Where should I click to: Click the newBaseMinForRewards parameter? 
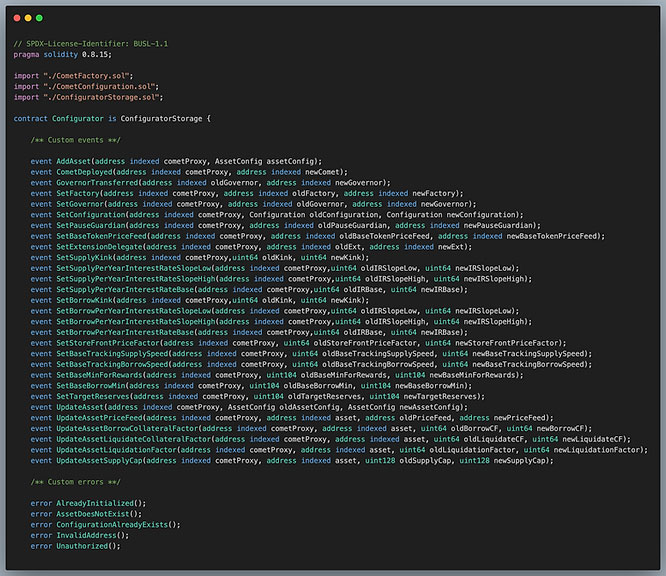[x=472, y=375]
